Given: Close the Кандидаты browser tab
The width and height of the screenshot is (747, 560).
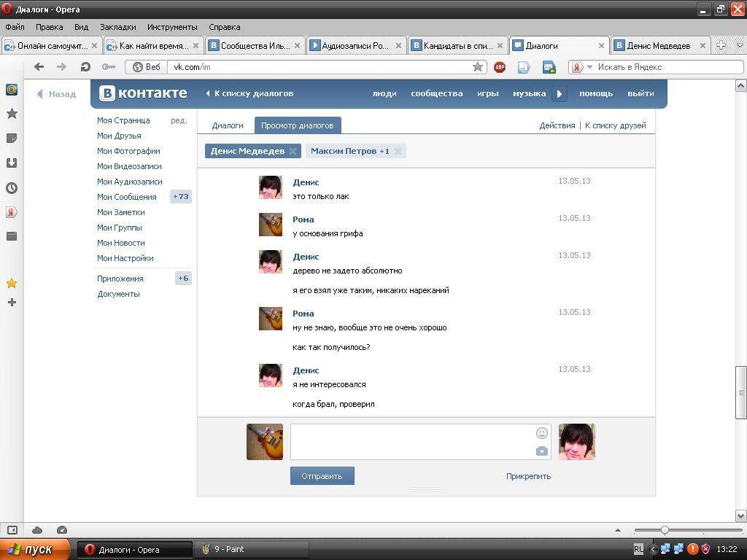Looking at the screenshot, I should coord(500,46).
